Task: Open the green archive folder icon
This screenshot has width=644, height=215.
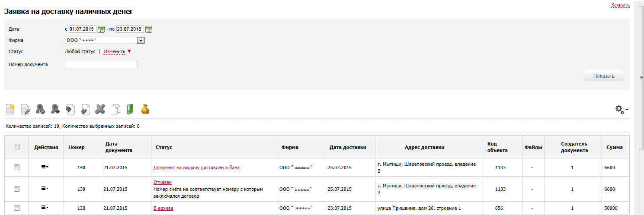Action: click(x=130, y=109)
